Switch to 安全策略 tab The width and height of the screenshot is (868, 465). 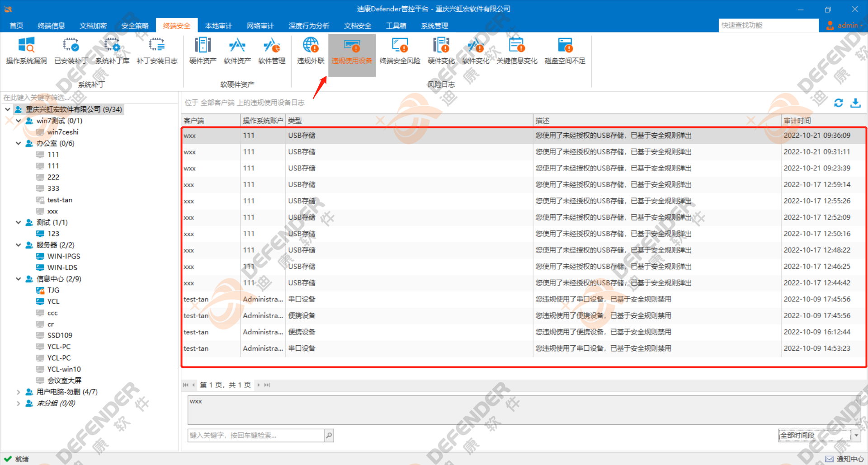135,26
